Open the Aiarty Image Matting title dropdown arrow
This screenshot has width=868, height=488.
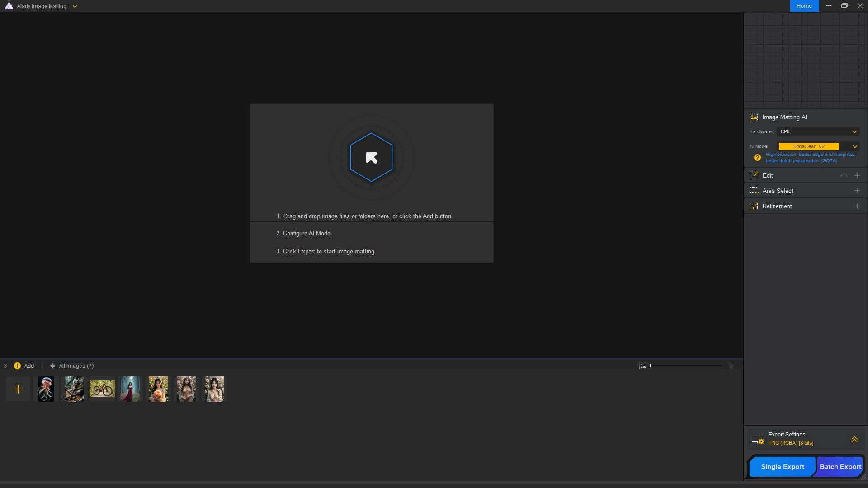point(75,6)
